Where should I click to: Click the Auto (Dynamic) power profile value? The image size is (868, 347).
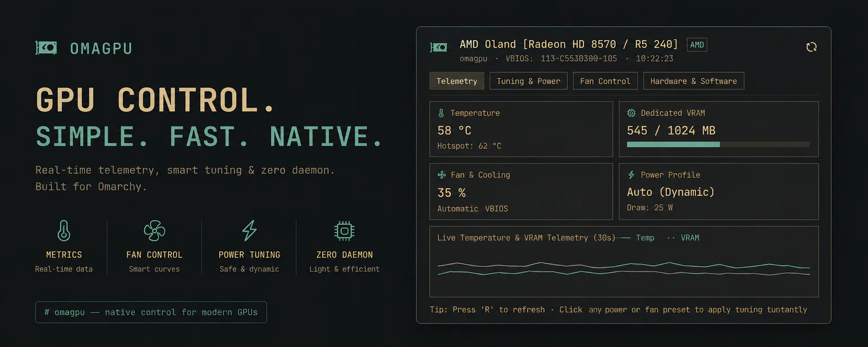[671, 192]
